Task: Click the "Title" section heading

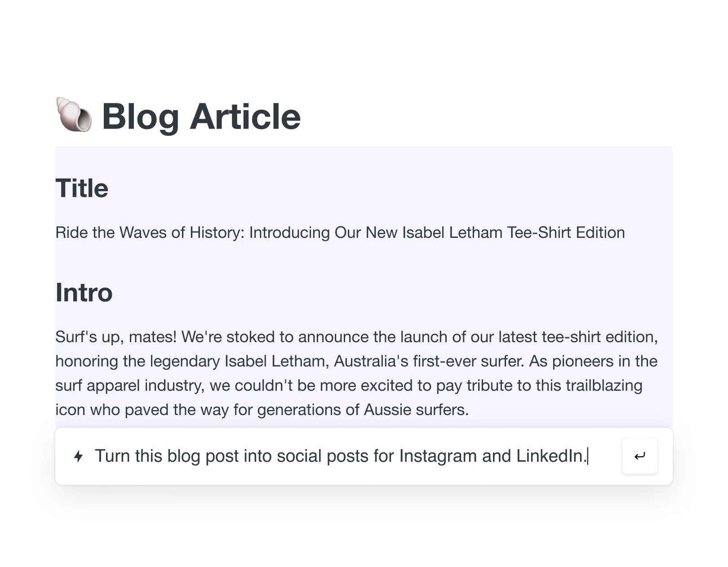Action: pos(82,188)
